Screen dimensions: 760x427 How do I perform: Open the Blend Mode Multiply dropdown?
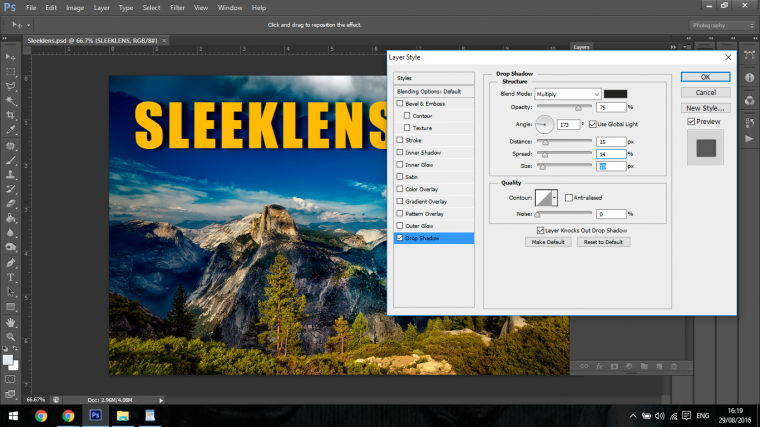[568, 94]
